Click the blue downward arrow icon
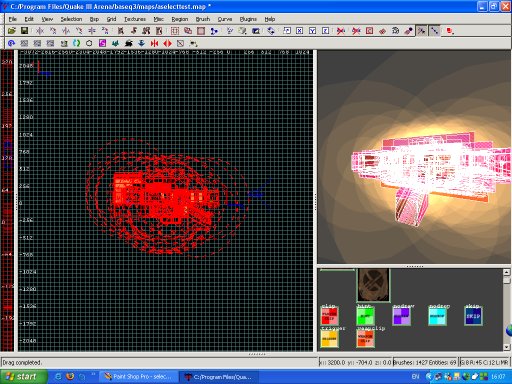This screenshot has height=384, width=512. pyautogui.click(x=141, y=43)
